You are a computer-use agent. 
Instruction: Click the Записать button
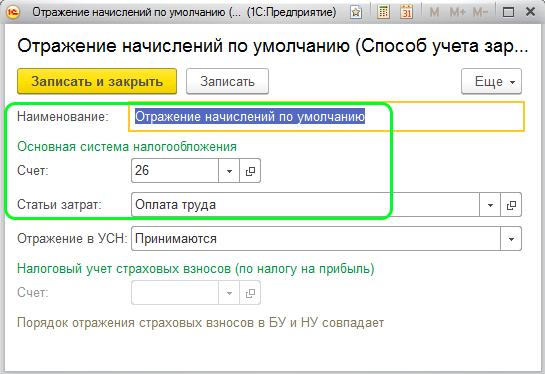pos(227,81)
